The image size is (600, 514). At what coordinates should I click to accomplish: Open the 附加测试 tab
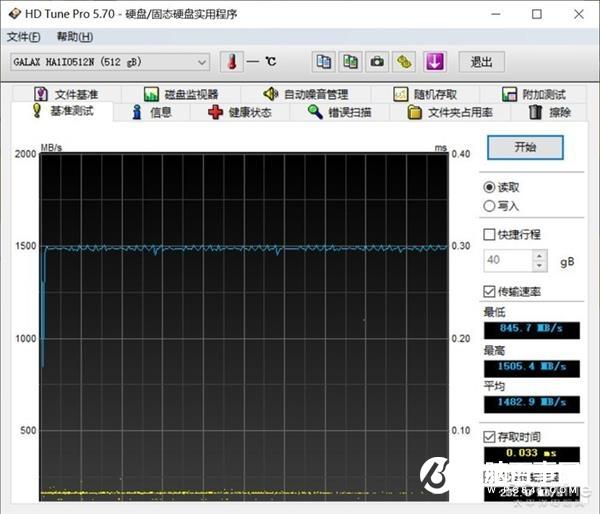[x=533, y=94]
